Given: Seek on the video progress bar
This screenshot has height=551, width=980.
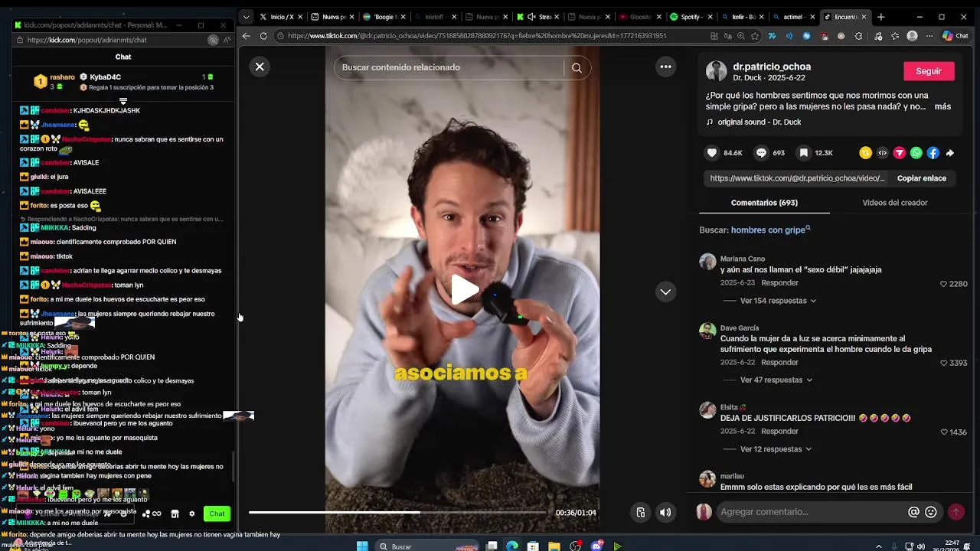Looking at the screenshot, I should tap(397, 512).
